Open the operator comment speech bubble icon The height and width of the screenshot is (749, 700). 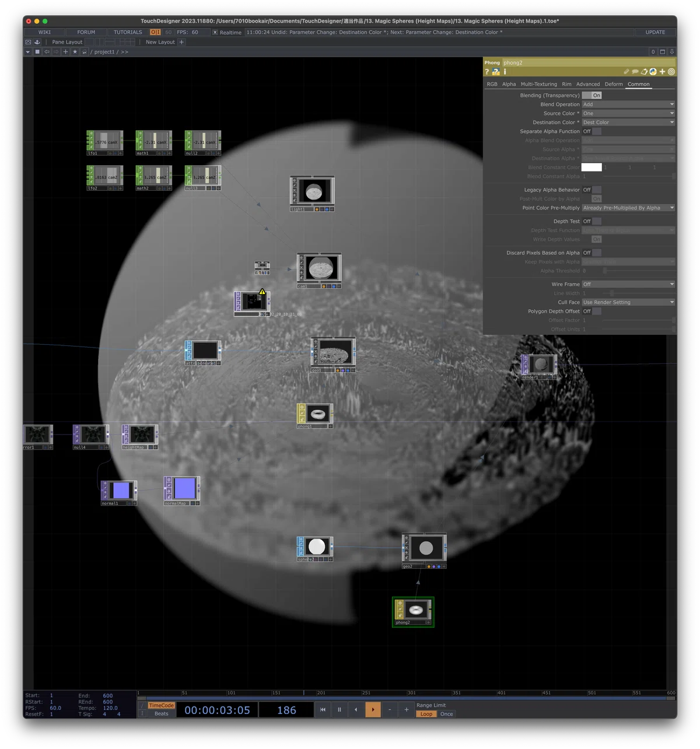click(x=635, y=72)
